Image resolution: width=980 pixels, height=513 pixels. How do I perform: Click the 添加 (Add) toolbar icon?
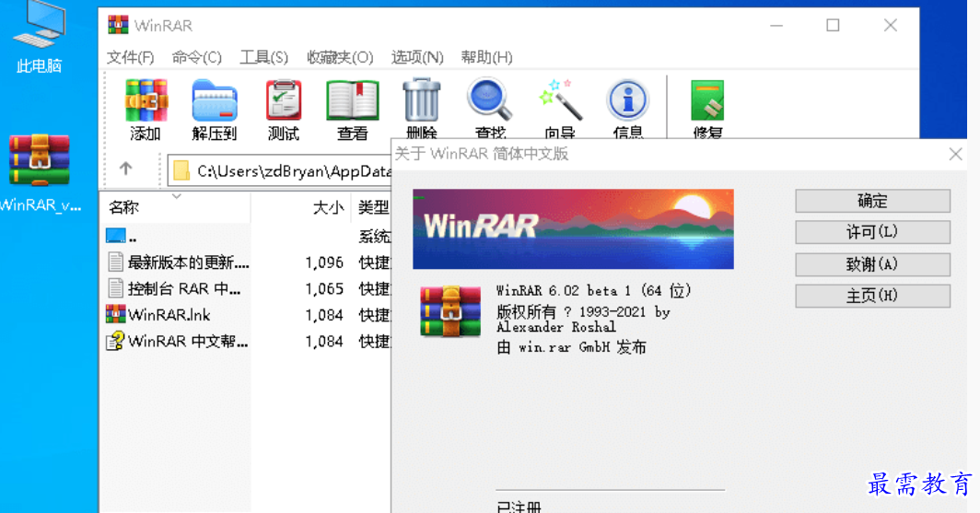[146, 100]
